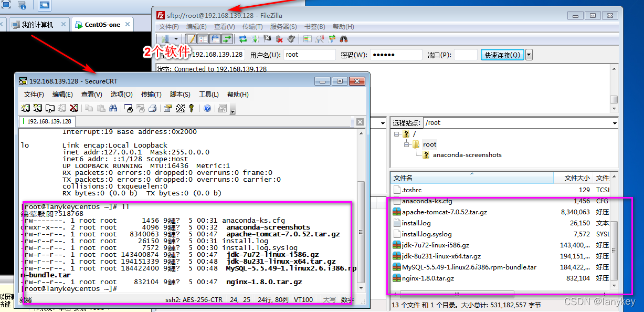Toggle FileZilla transfer queue display

(227, 39)
